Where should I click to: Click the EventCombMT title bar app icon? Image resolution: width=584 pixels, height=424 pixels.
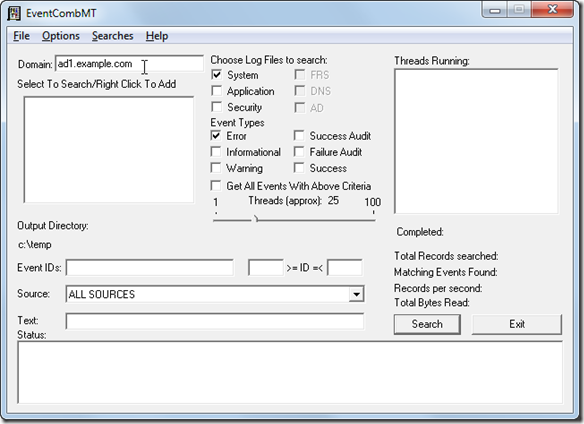(14, 13)
